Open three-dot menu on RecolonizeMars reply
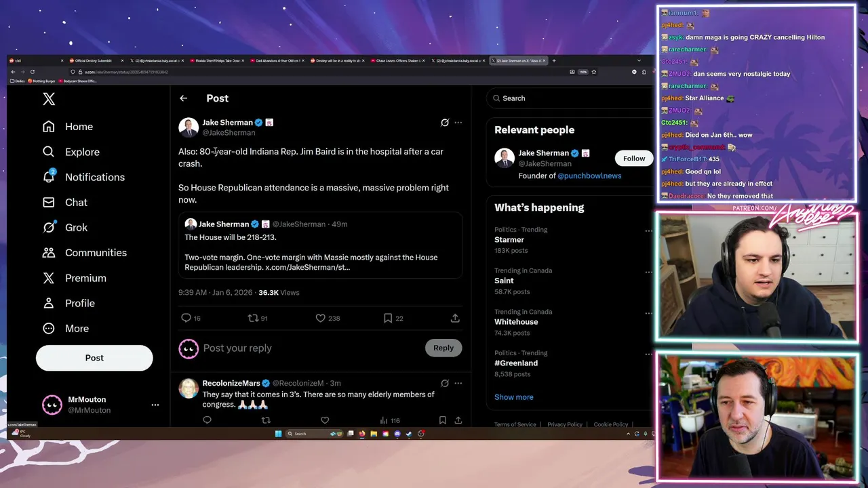Screen dimensions: 868x488 (458, 383)
